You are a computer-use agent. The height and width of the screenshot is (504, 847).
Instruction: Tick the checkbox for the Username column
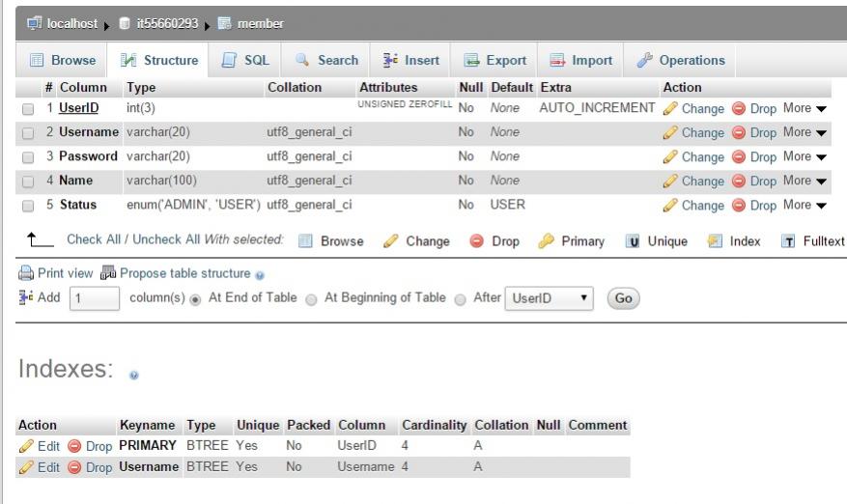(28, 133)
